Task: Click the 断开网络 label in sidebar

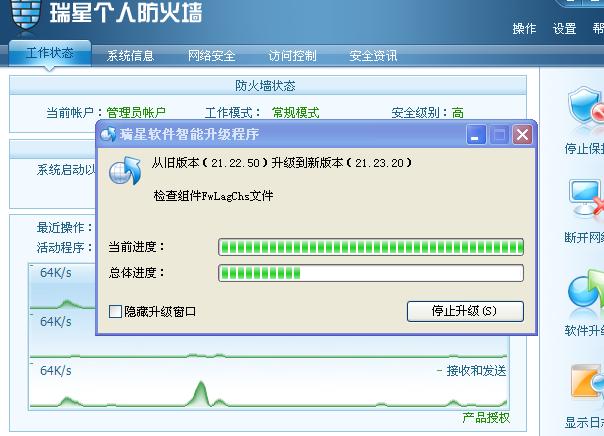Action: tap(584, 238)
